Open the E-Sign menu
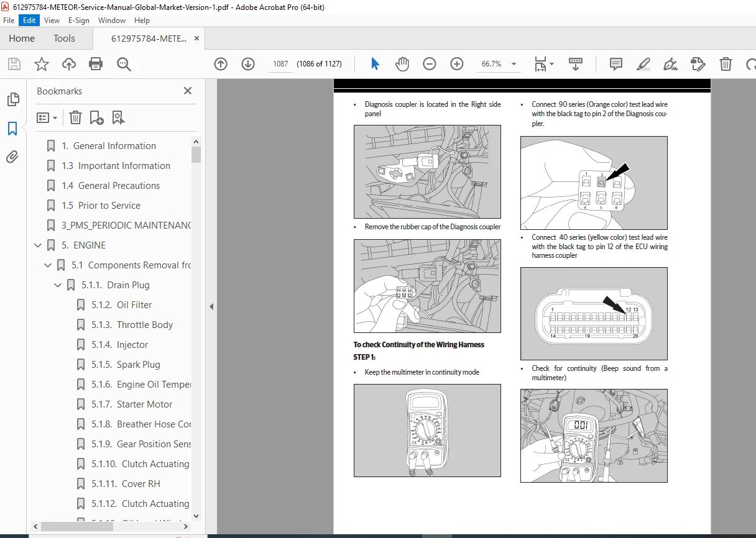 click(79, 21)
